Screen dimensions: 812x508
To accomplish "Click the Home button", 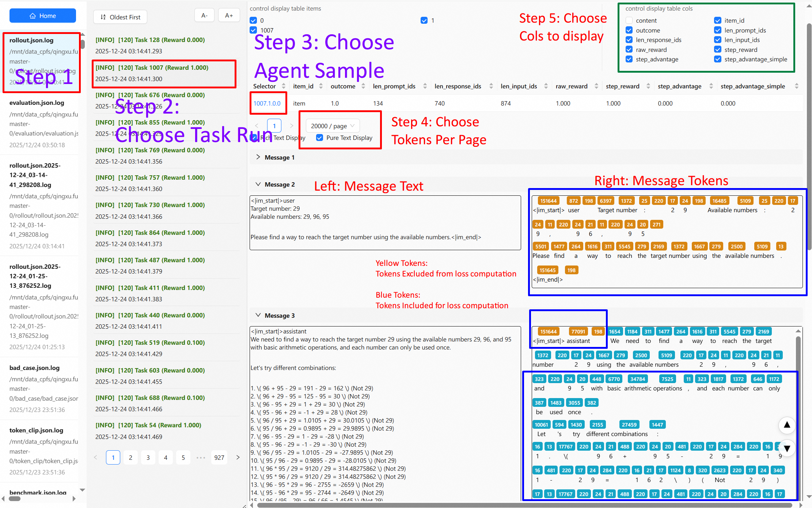I will click(x=43, y=16).
